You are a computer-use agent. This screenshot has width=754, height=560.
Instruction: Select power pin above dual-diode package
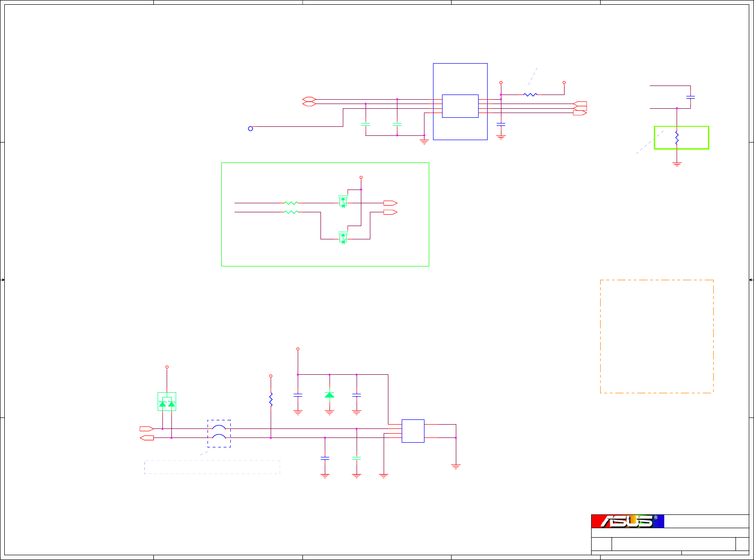click(x=167, y=367)
